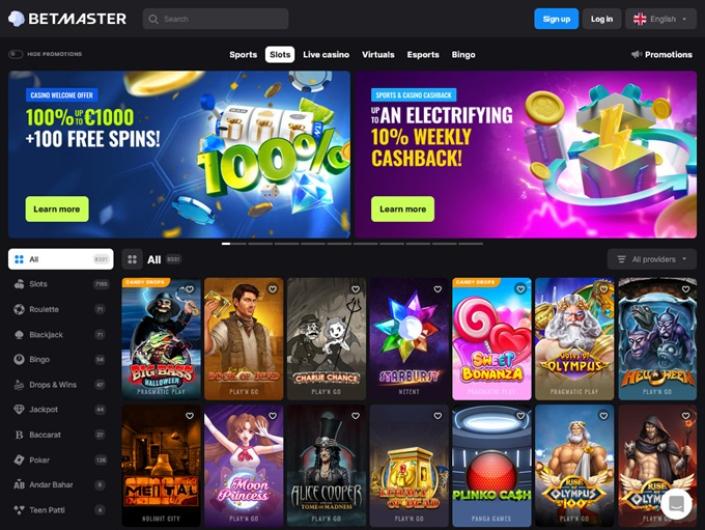Favorite Moon Princess with its heart icon
The width and height of the screenshot is (705, 530).
pyautogui.click(x=272, y=416)
